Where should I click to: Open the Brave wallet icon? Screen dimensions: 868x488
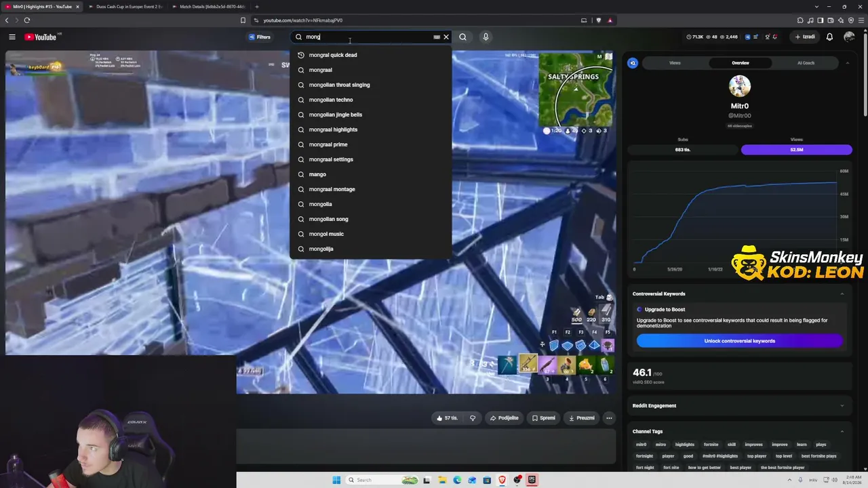831,20
